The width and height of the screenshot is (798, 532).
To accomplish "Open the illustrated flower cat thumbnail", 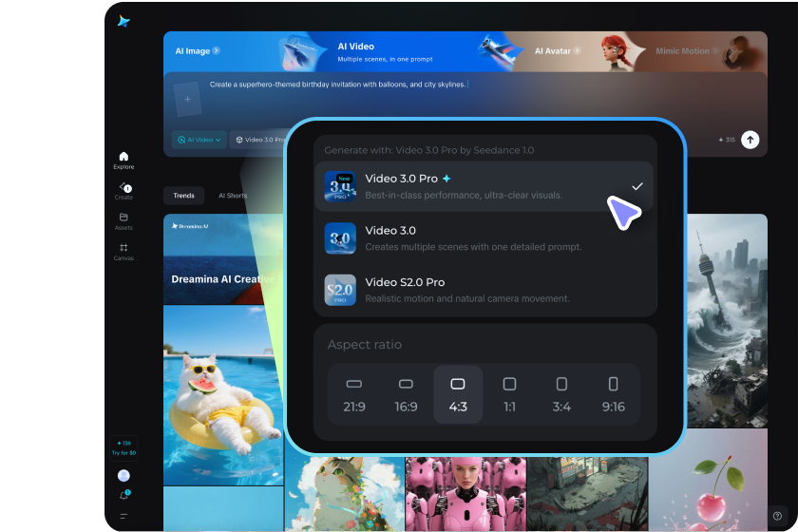I will point(345,494).
